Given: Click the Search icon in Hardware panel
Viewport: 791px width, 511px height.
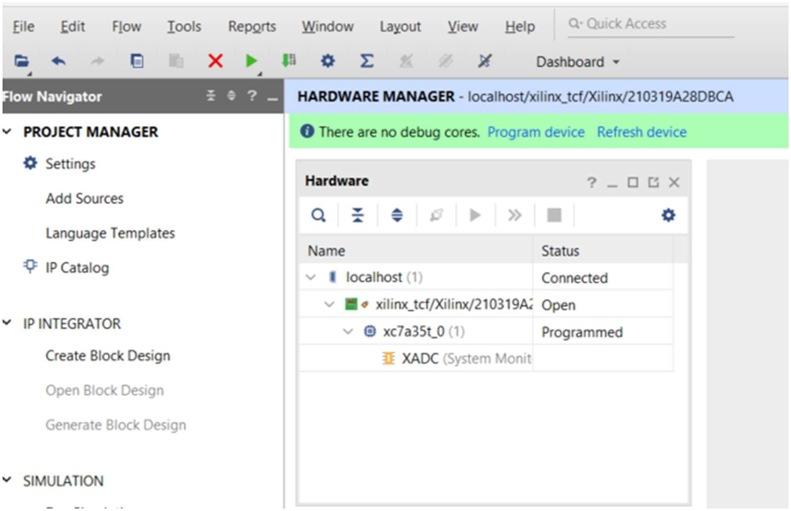Looking at the screenshot, I should tap(318, 215).
